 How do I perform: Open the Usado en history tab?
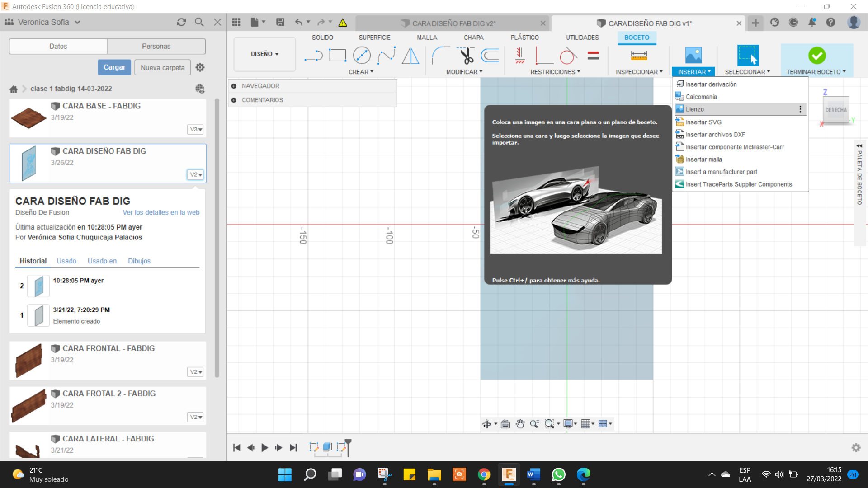click(102, 261)
